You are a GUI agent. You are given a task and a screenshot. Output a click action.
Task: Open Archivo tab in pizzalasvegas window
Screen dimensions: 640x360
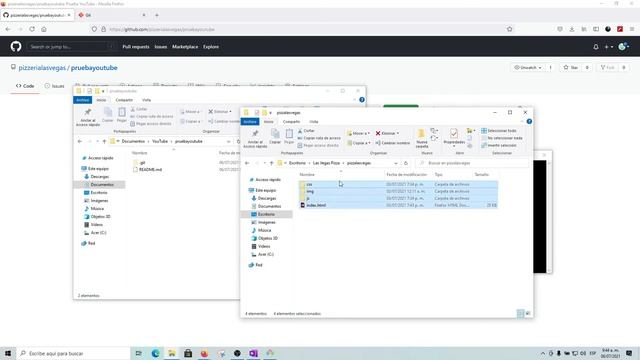(250, 122)
